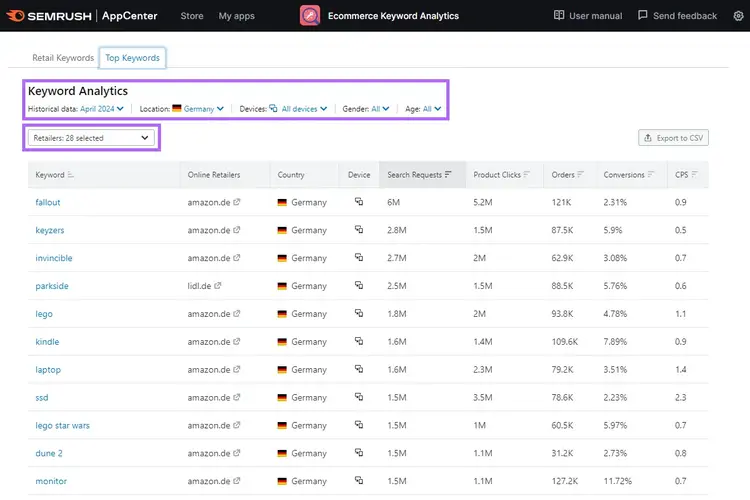Screen dimensions: 750x500
Task: Click the Semrush flame logo
Action: point(15,16)
